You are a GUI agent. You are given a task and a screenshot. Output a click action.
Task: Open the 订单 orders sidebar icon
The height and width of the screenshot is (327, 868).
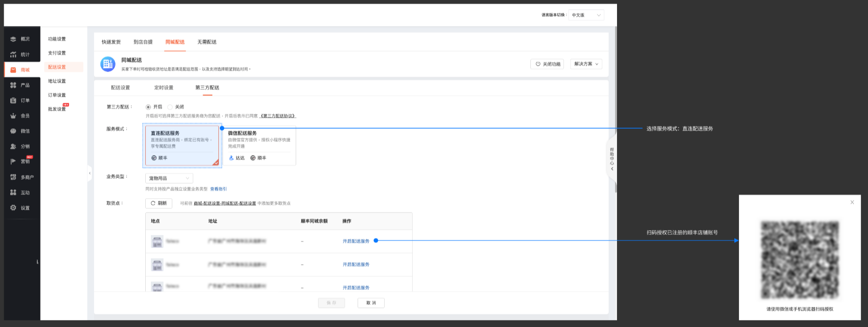[x=13, y=100]
